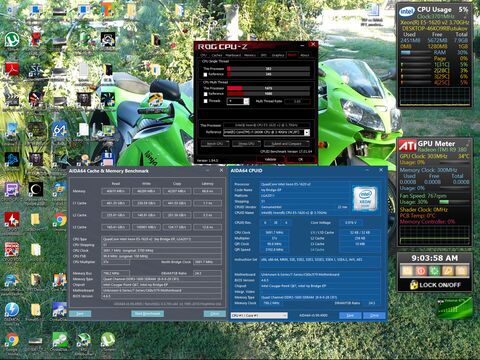
Task: Open the Chrome shortcut next to the AIDA64 benchmark window
Action: pos(60,219)
